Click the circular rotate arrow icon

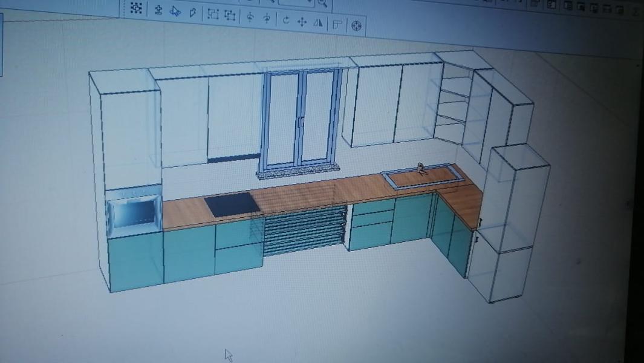[x=286, y=20]
